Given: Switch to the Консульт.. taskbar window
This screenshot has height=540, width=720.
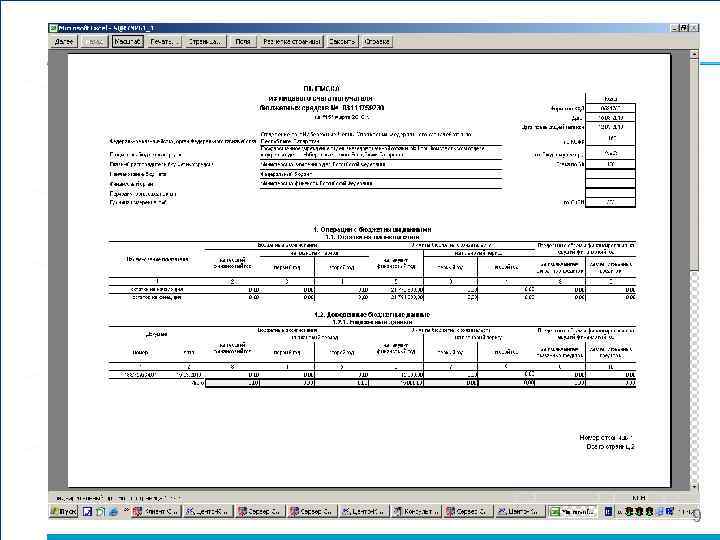Looking at the screenshot, I should point(416,511).
